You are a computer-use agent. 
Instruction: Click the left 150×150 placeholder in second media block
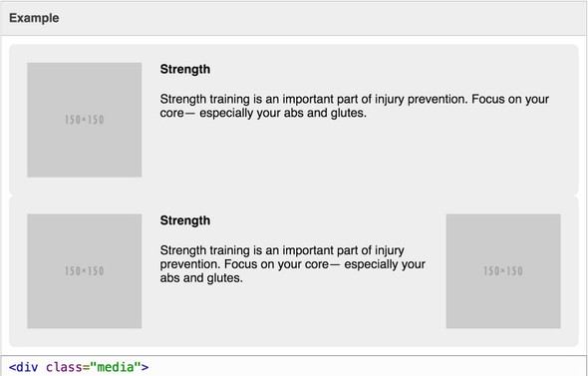pyautogui.click(x=85, y=271)
